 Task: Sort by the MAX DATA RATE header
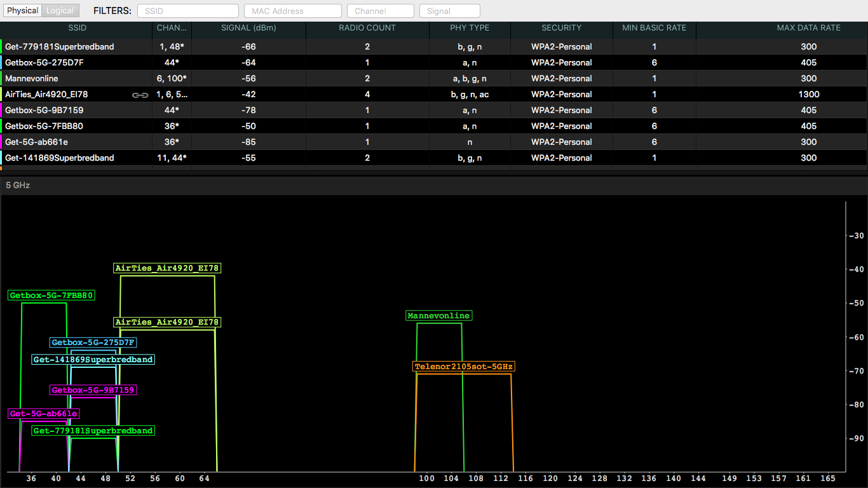tap(809, 28)
